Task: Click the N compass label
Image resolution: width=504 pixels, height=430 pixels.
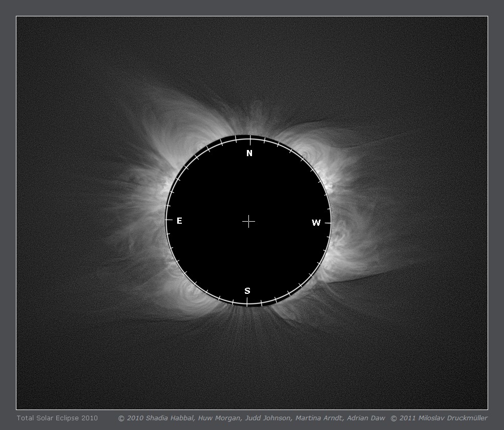Action: [x=249, y=154]
